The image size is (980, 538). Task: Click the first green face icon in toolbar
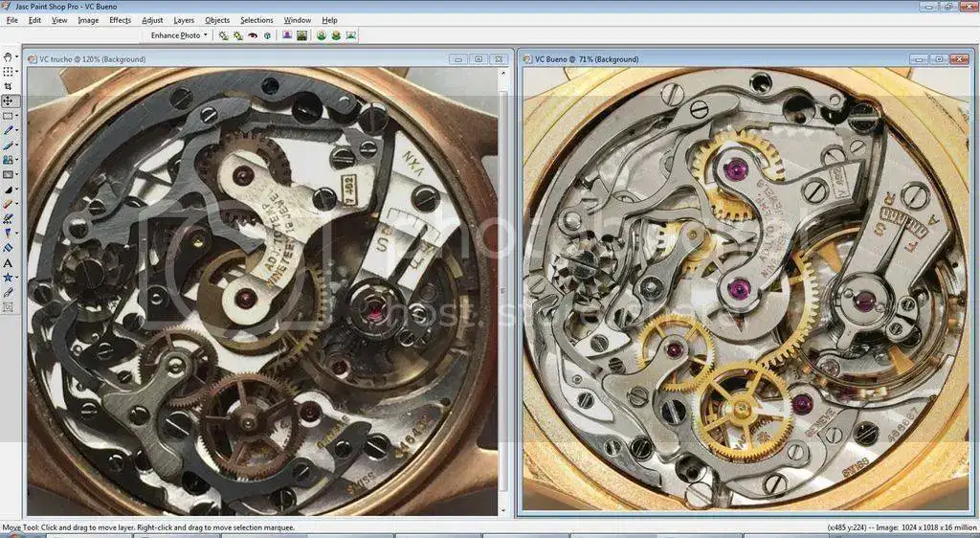(x=322, y=35)
